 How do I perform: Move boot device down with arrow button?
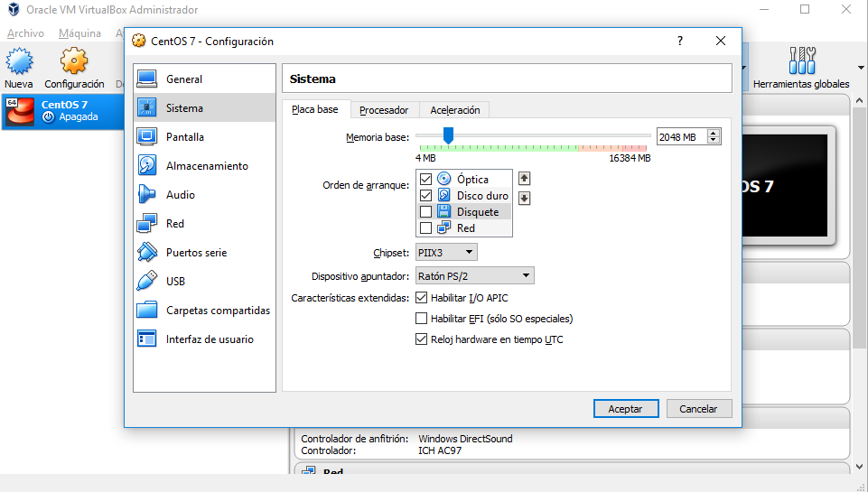(x=524, y=199)
